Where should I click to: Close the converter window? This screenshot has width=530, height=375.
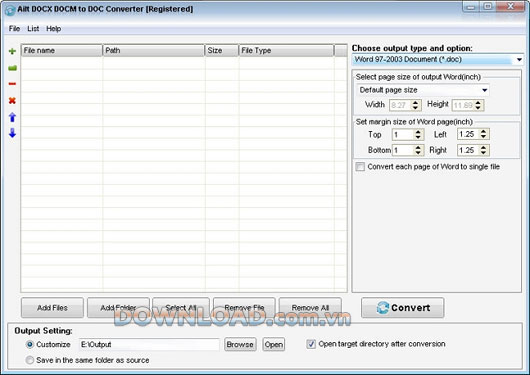pyautogui.click(x=510, y=7)
